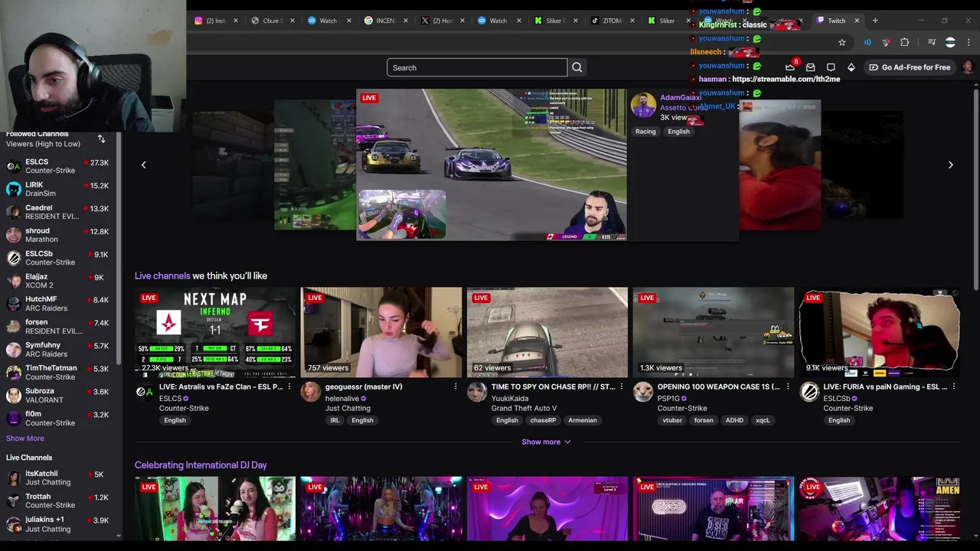This screenshot has width=980, height=551.
Task: Open options menu for FURIA vs paiN card
Action: (x=953, y=386)
